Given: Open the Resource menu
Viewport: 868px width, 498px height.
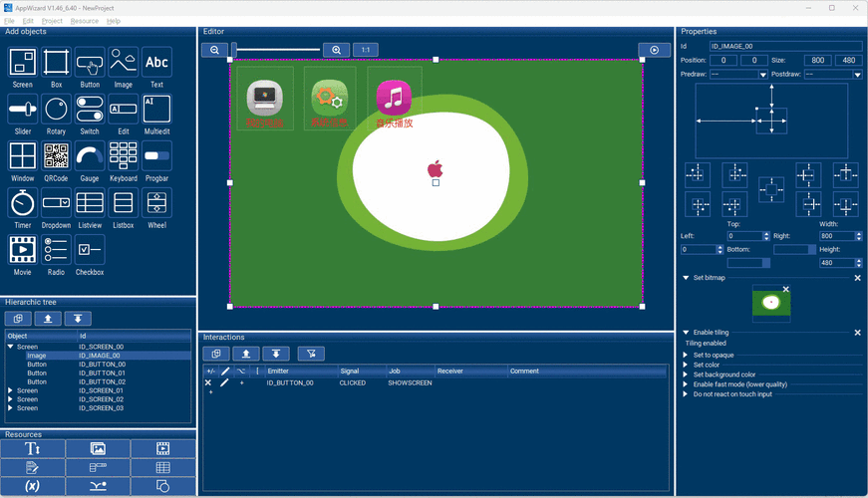Looking at the screenshot, I should pyautogui.click(x=85, y=21).
